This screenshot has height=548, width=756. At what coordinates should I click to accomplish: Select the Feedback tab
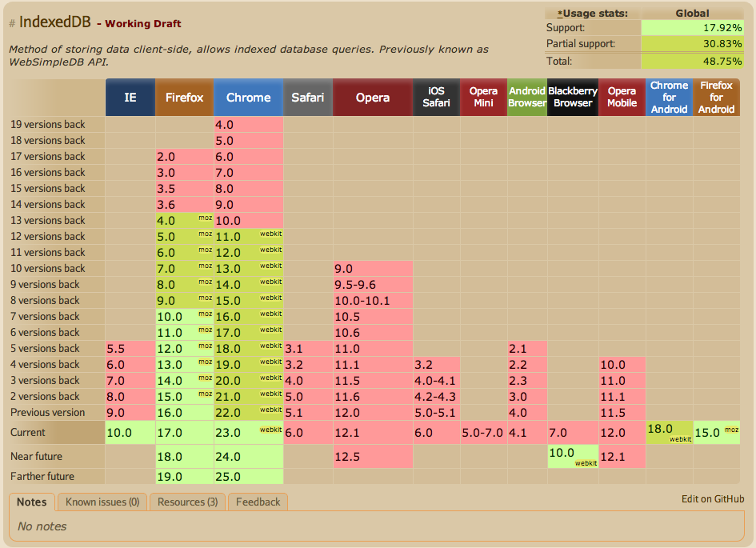coord(258,502)
